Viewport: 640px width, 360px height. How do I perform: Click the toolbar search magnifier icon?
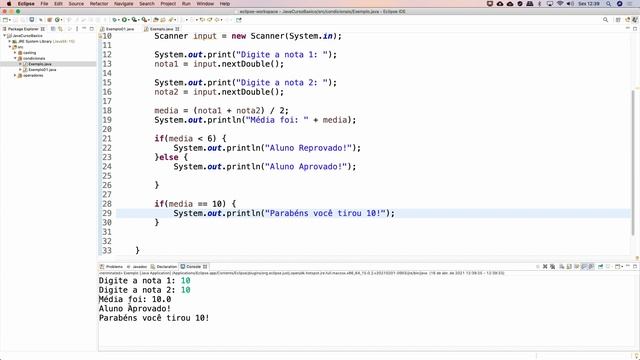(x=606, y=20)
